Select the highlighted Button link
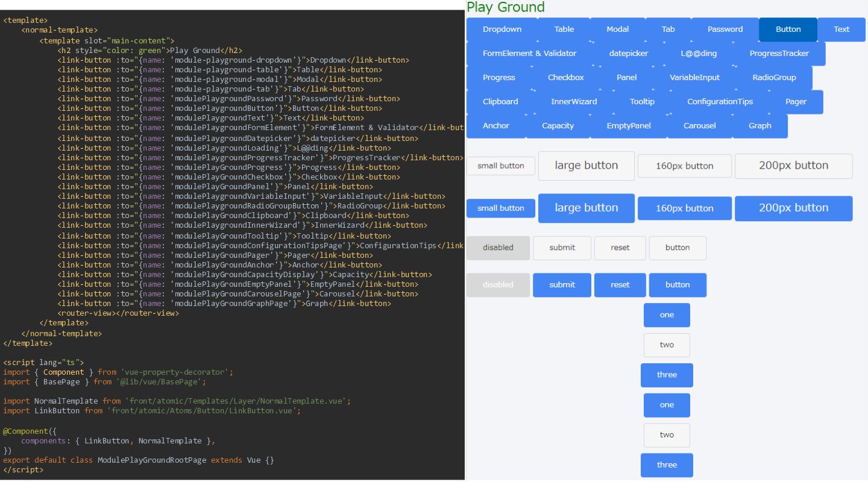The height and width of the screenshot is (488, 868). click(x=788, y=30)
